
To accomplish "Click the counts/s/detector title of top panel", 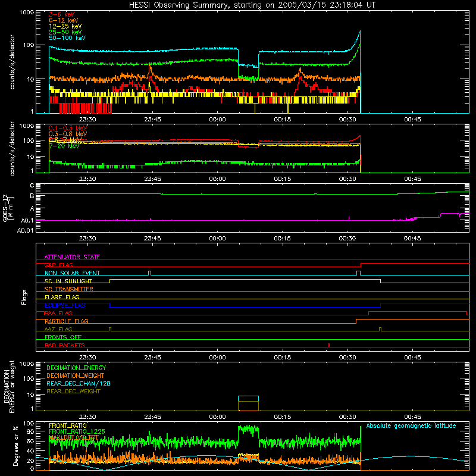I will point(12,62).
